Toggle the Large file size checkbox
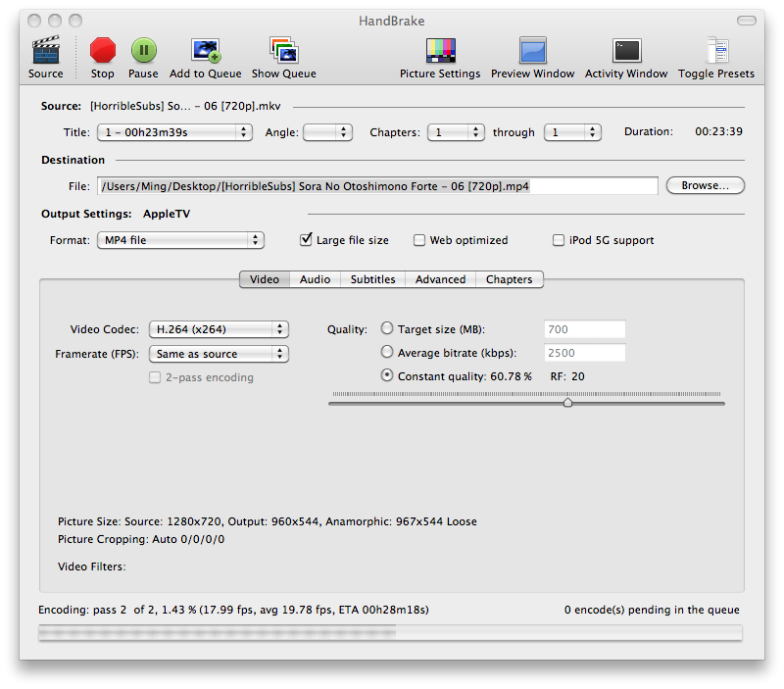This screenshot has height=689, width=784. (306, 239)
